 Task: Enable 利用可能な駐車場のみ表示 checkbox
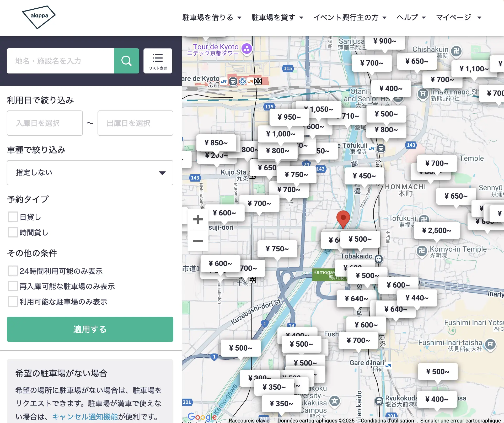[13, 302]
